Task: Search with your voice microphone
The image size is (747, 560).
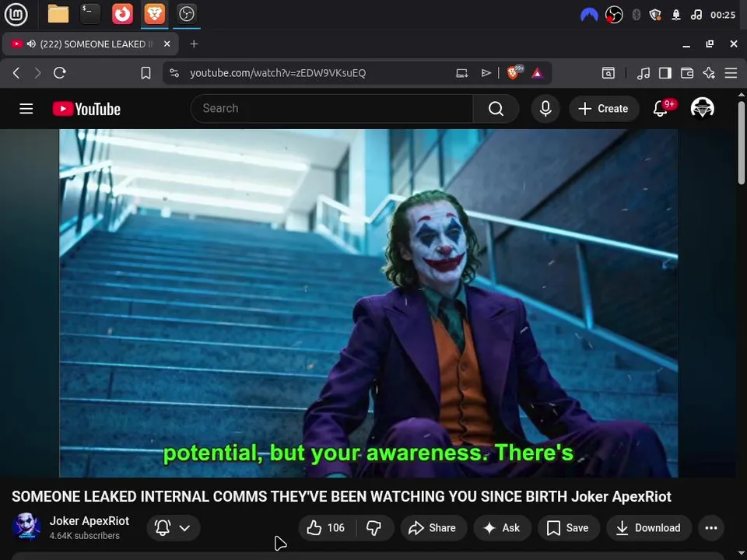Action: (545, 109)
